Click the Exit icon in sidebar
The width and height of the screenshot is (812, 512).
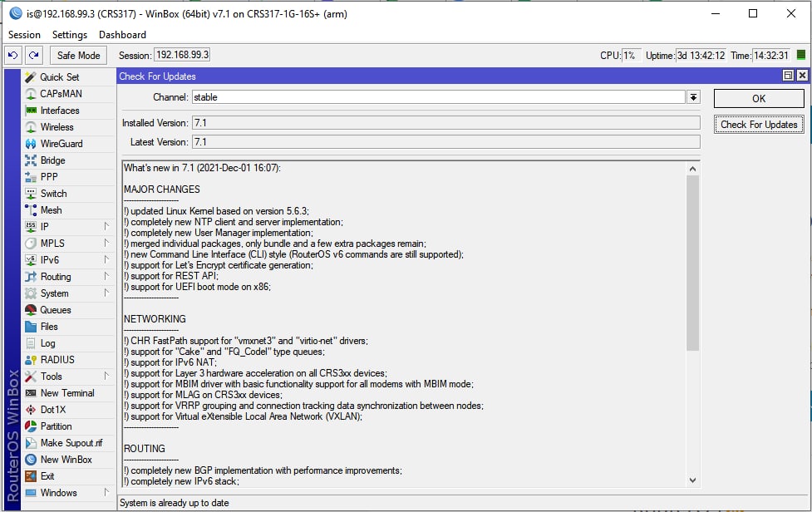click(31, 476)
